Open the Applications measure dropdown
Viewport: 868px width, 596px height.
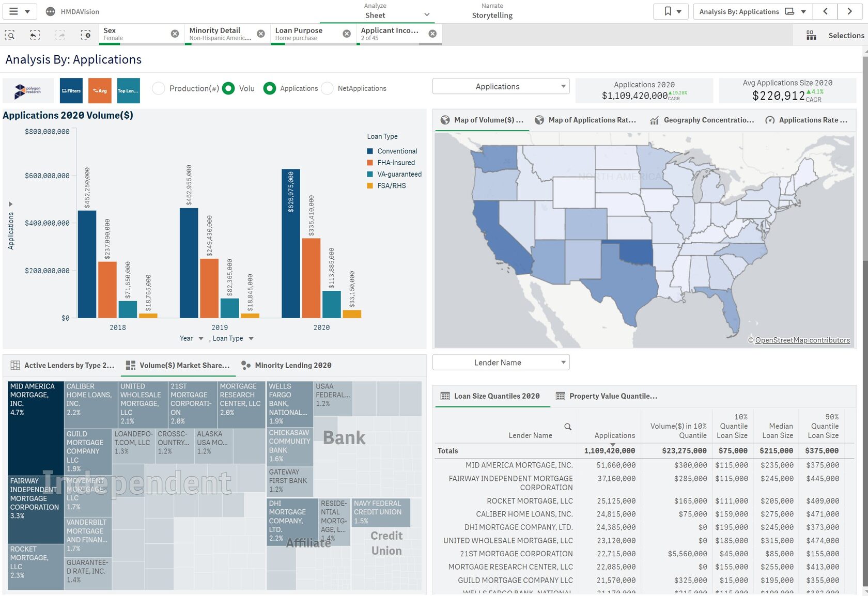click(501, 86)
